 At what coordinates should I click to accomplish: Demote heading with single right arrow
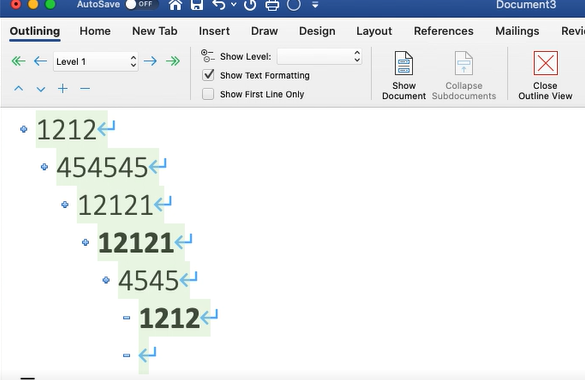coord(150,61)
